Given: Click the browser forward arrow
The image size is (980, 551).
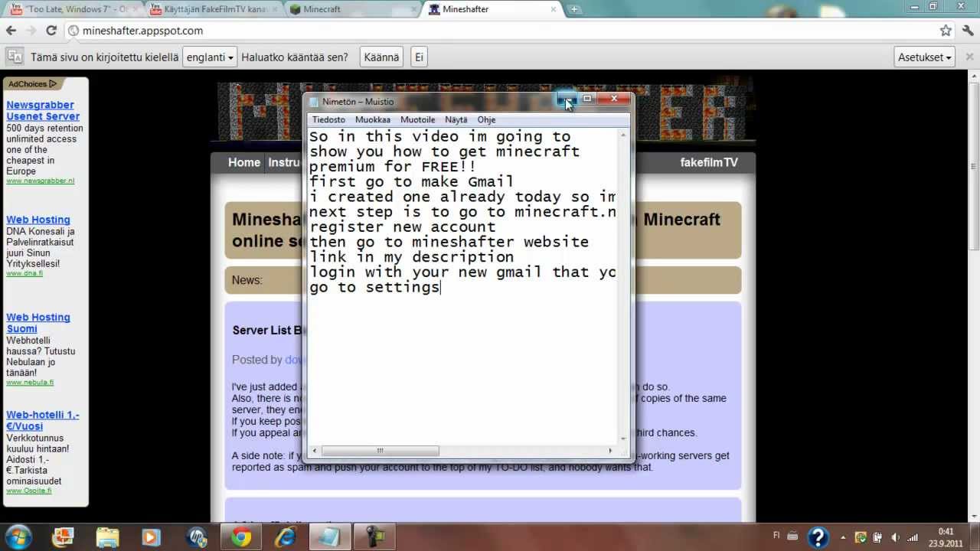Looking at the screenshot, I should tap(31, 31).
